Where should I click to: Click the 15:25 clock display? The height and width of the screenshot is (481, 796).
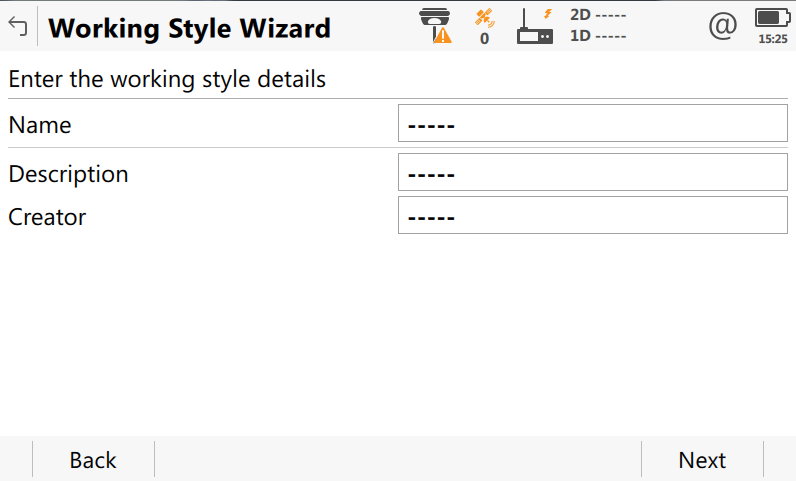coord(773,39)
